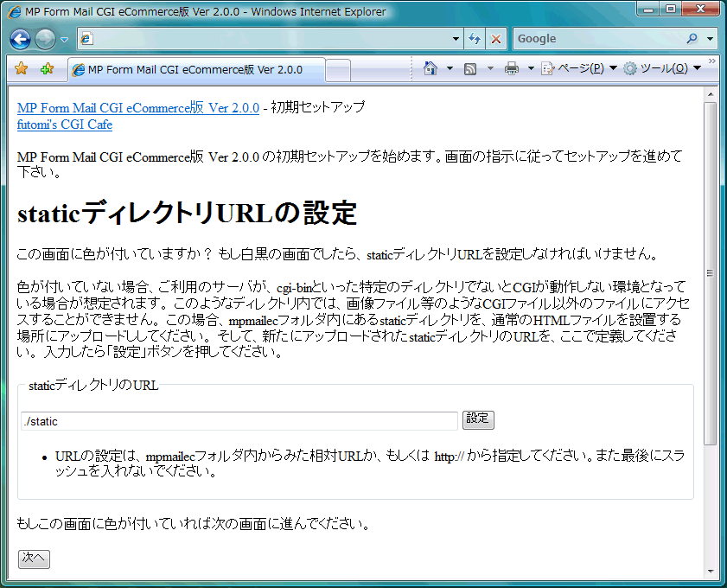Click the 設定 button
Screen dimensions: 727x588
click(478, 419)
